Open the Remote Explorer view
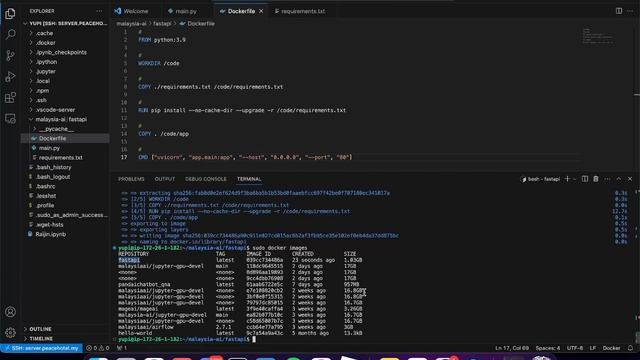Screen dimensions: 640x360 (10, 119)
